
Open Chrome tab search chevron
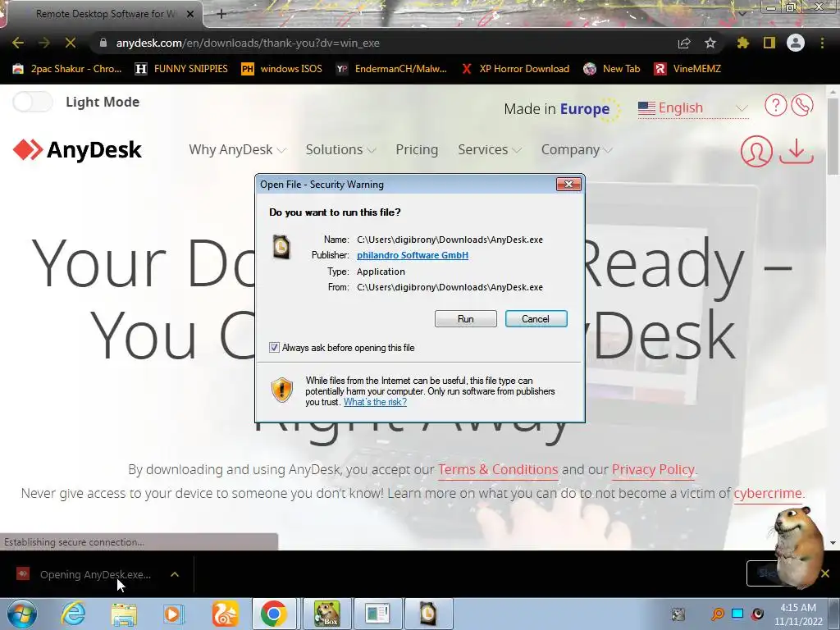[x=742, y=13]
